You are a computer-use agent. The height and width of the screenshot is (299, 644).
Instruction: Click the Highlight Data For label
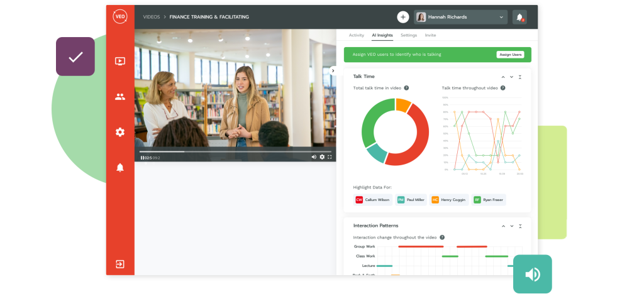click(x=372, y=187)
